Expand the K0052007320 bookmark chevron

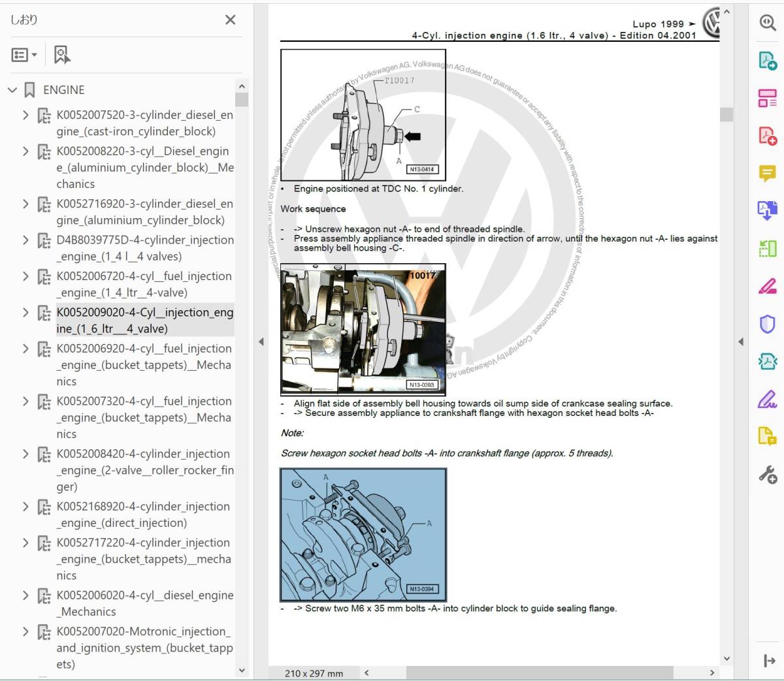pos(25,401)
